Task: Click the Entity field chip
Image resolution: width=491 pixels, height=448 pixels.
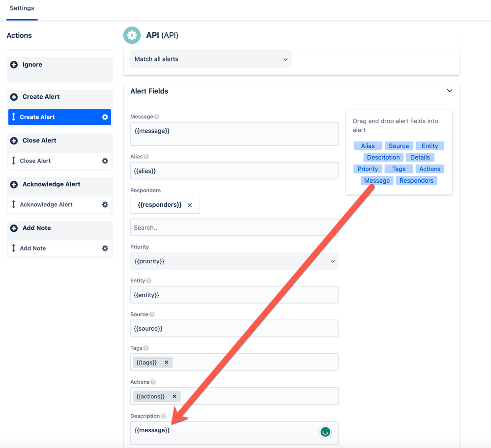Action: (430, 146)
